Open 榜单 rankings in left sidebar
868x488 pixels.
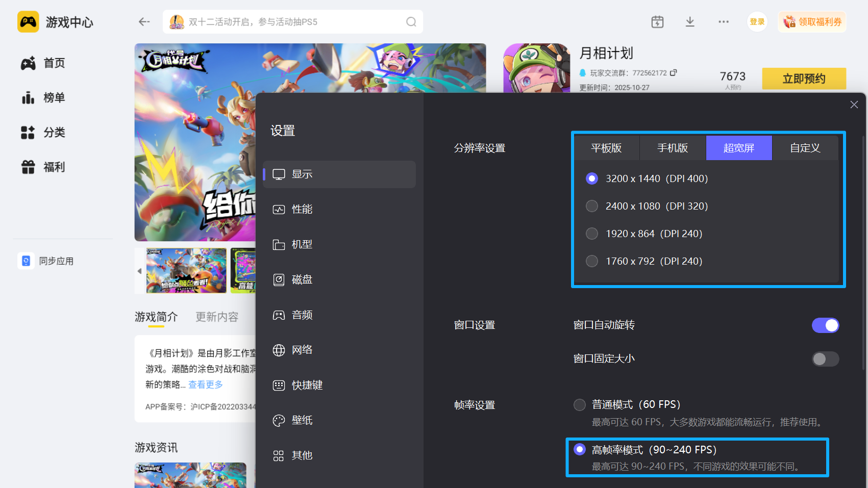pyautogui.click(x=44, y=97)
